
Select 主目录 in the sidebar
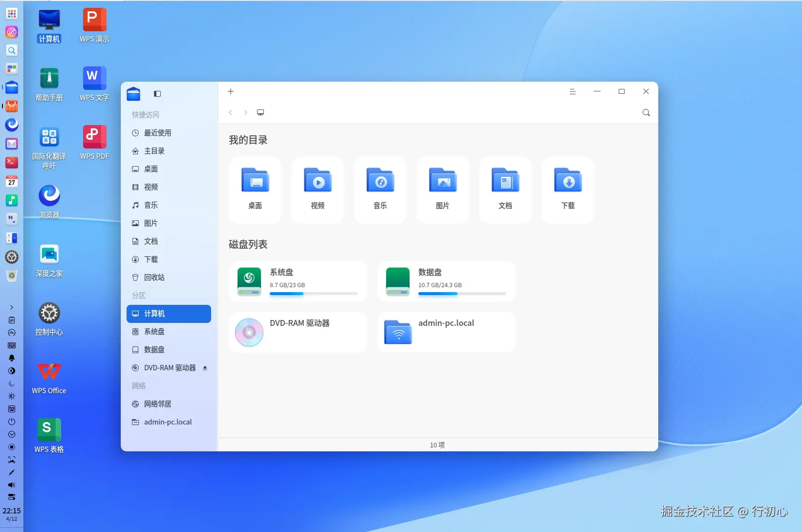(x=169, y=151)
